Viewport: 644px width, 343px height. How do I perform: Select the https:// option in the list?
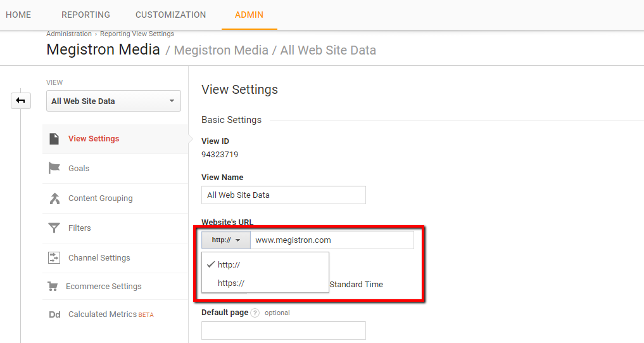(x=265, y=283)
